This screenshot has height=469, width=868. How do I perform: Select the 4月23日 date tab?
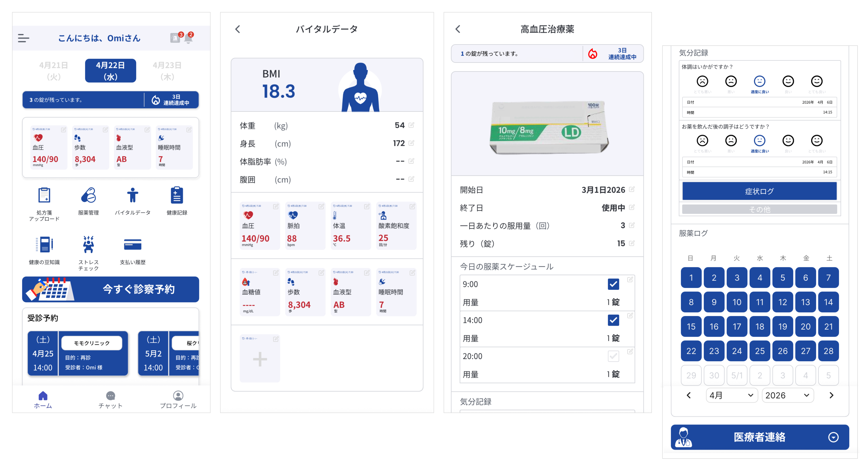pyautogui.click(x=167, y=70)
